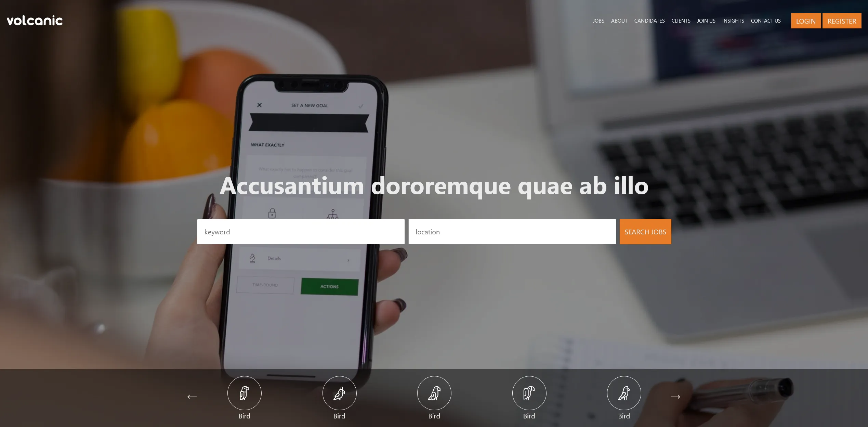Click the SEARCH JOBS button
Screen dimensions: 868x427
645,231
